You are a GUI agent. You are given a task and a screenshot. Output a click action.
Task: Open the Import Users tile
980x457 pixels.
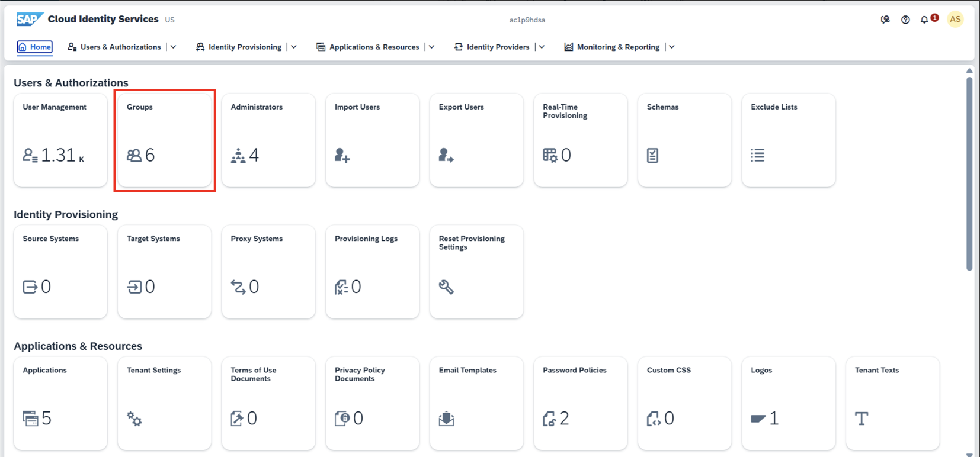[372, 140]
